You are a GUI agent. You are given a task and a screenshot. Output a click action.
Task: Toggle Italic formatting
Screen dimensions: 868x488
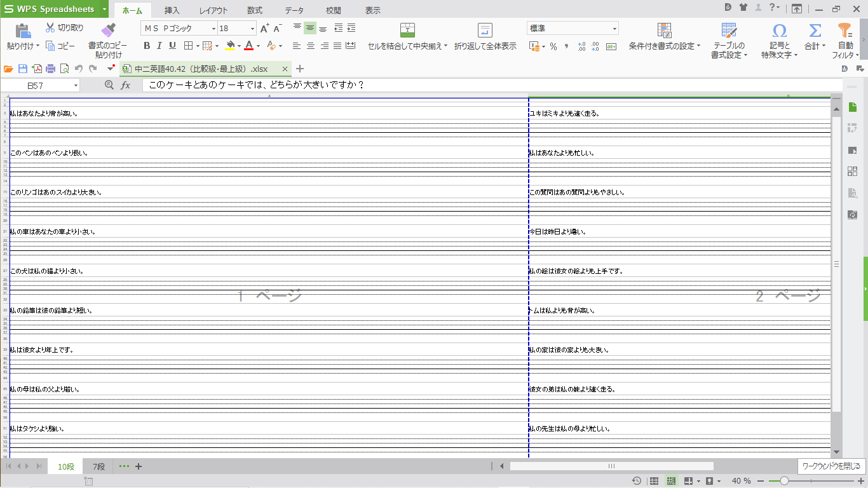pyautogui.click(x=159, y=46)
